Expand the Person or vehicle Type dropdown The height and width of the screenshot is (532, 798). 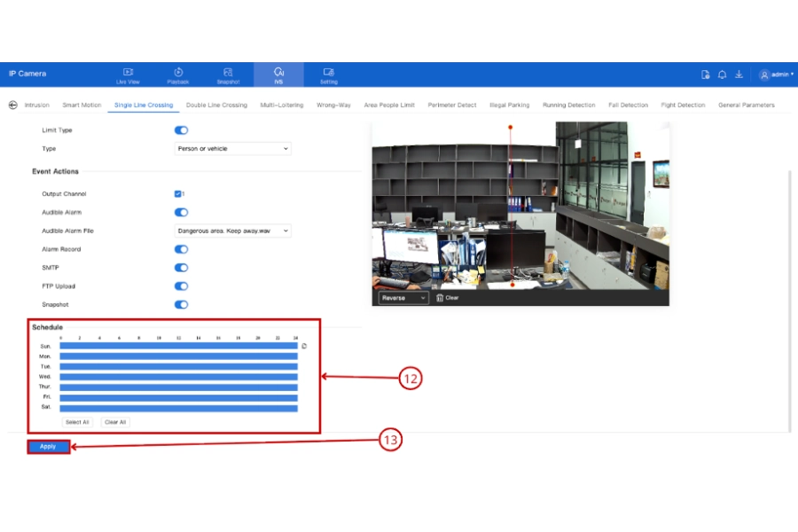[232, 149]
